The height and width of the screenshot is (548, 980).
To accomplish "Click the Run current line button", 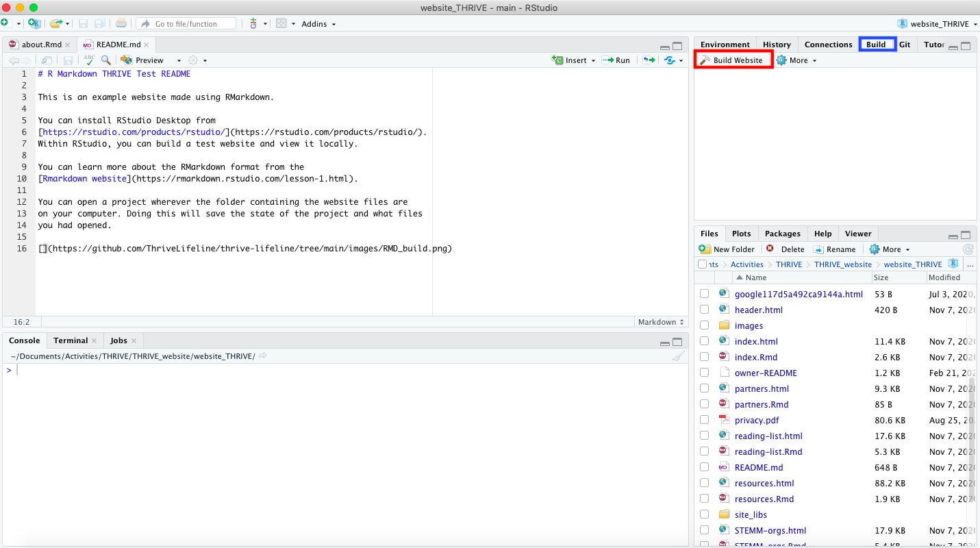I will [x=616, y=60].
